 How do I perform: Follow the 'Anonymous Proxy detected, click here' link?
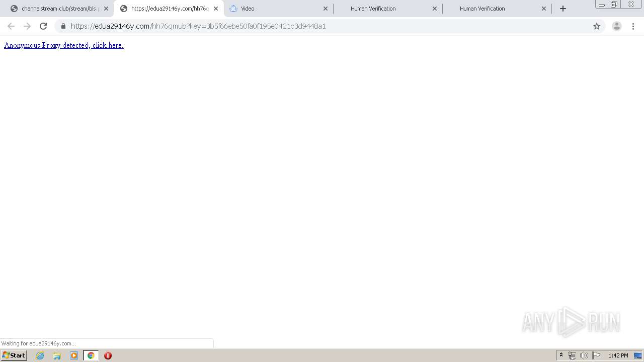point(64,45)
